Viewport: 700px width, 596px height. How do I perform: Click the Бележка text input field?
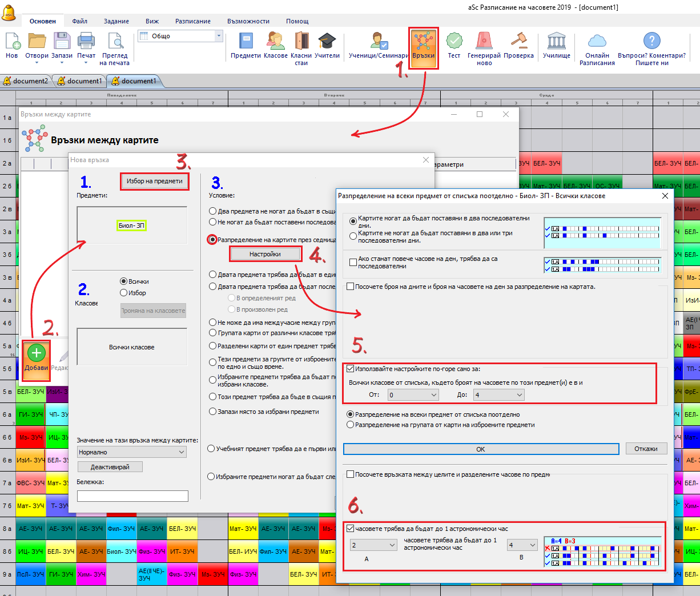tap(132, 496)
